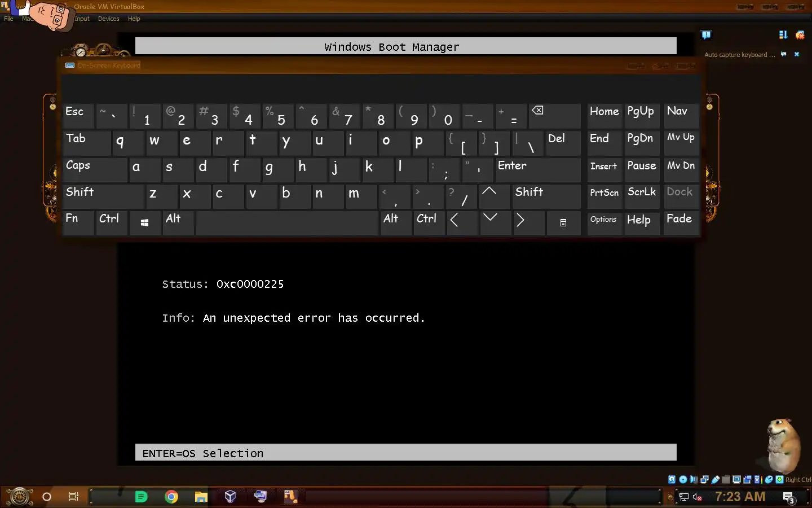Click the optical disc indicator in VirtualBox status bar

coord(683,479)
